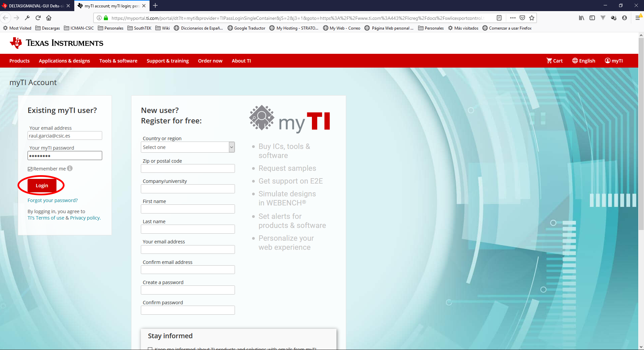
Task: Open the Descargas bookmark folder
Action: tap(47, 28)
